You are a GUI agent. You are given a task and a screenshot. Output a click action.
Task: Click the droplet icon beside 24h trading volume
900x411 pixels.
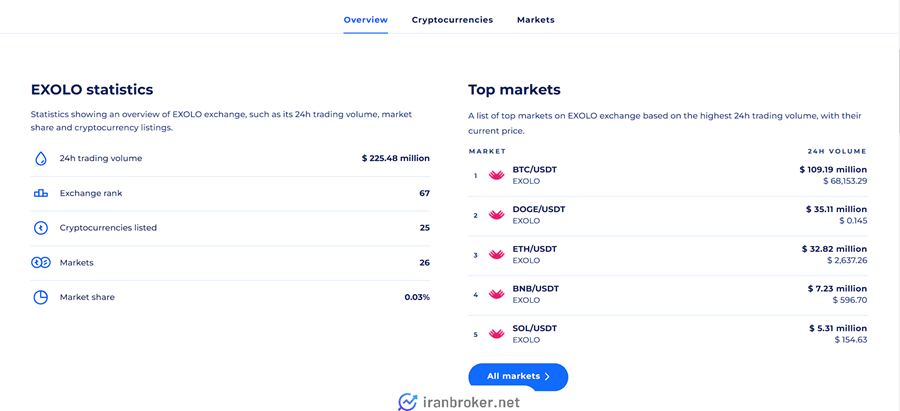click(41, 158)
